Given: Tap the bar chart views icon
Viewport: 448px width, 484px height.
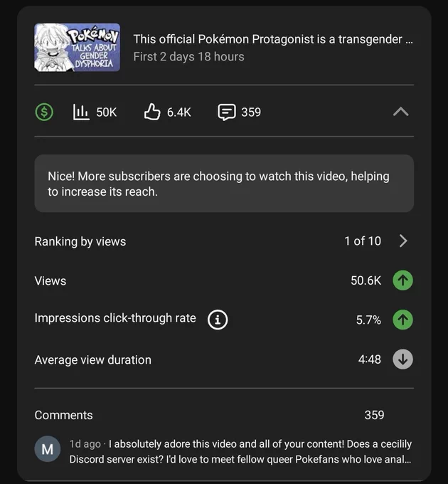Looking at the screenshot, I should tap(81, 112).
